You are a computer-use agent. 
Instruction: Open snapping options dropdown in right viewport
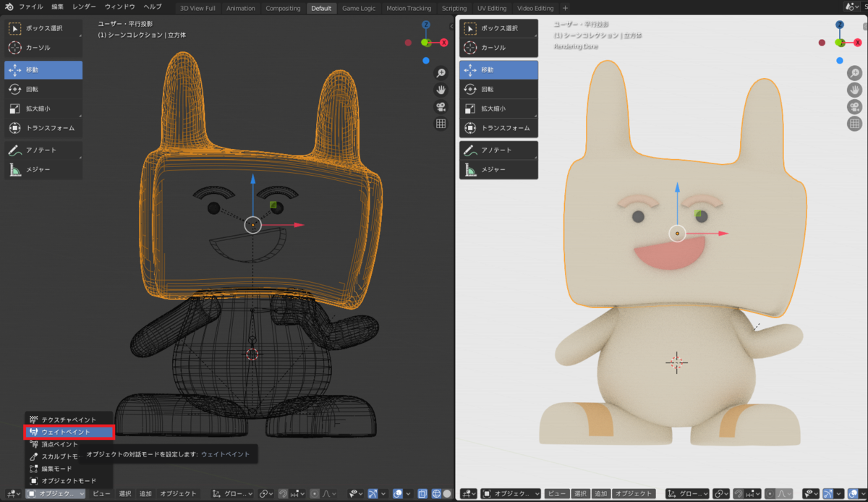753,494
